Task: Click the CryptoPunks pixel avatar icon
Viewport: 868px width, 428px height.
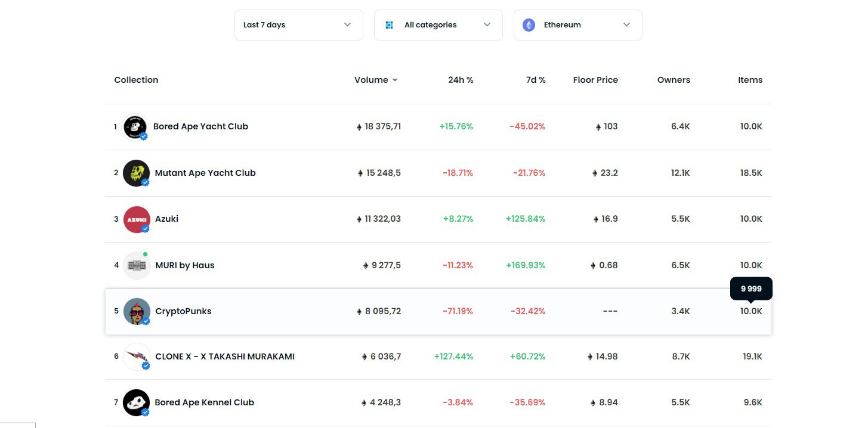Action: 137,311
